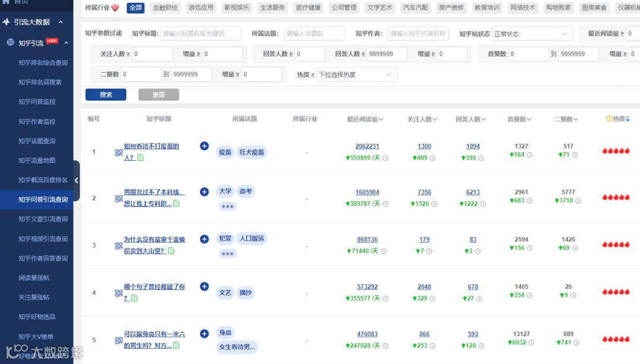Sort by 首赞数 column
The width and height of the screenshot is (640, 364).
point(519,119)
